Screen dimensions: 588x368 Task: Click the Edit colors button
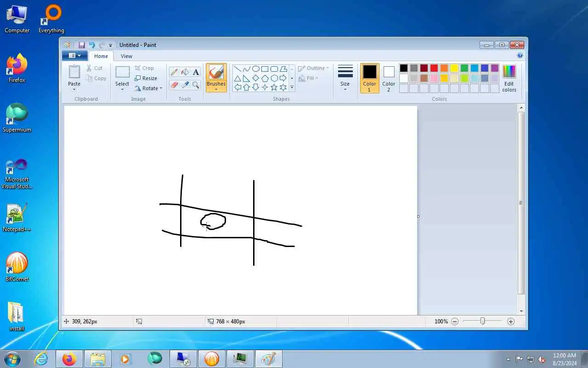pyautogui.click(x=509, y=78)
